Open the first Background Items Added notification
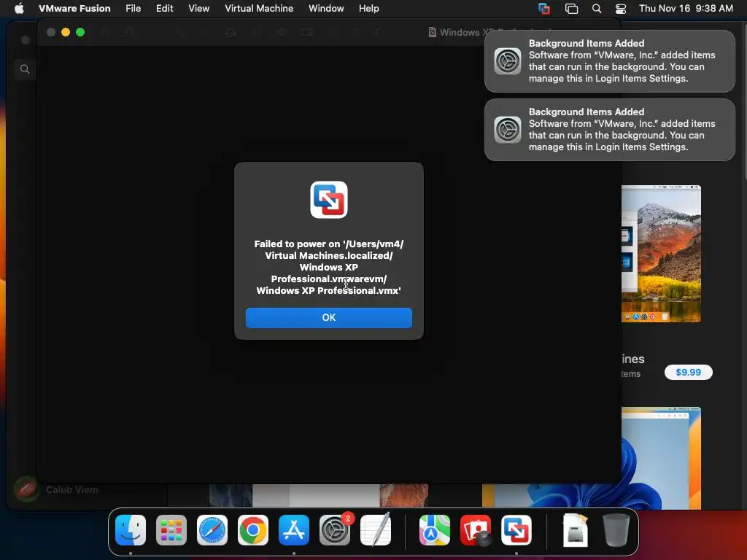The height and width of the screenshot is (560, 747). 610,61
